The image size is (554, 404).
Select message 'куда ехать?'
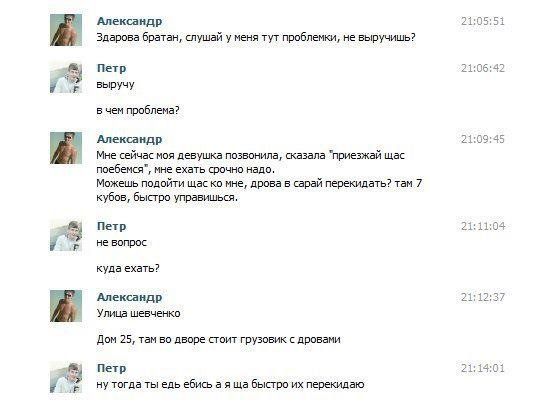(128, 268)
